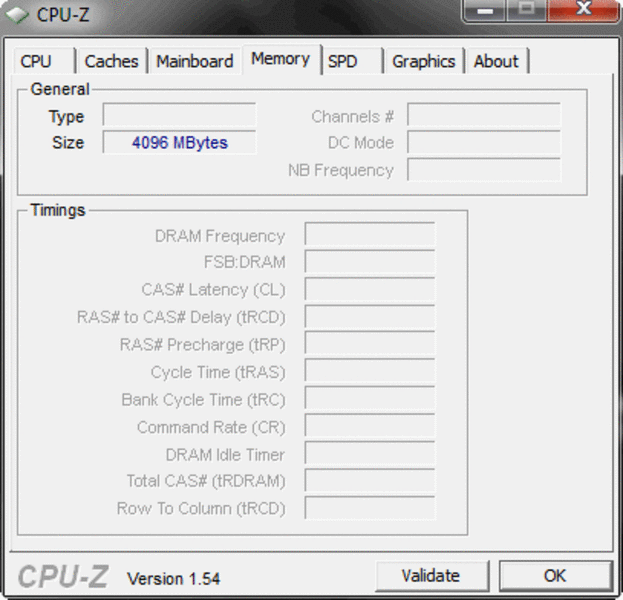This screenshot has height=600, width=623.
Task: Switch to the CPU tab
Action: [44, 61]
